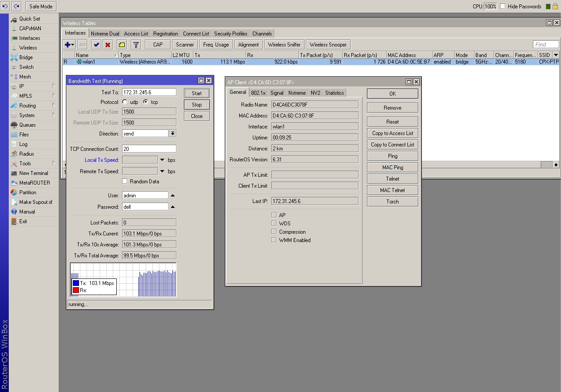Click the Copy to Access List button

point(392,133)
